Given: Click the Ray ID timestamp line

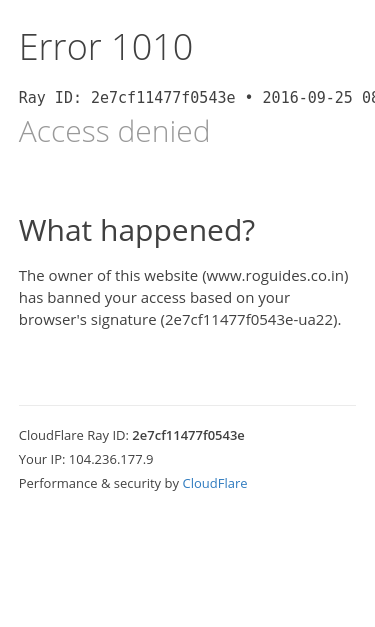Looking at the screenshot, I should [x=197, y=98].
